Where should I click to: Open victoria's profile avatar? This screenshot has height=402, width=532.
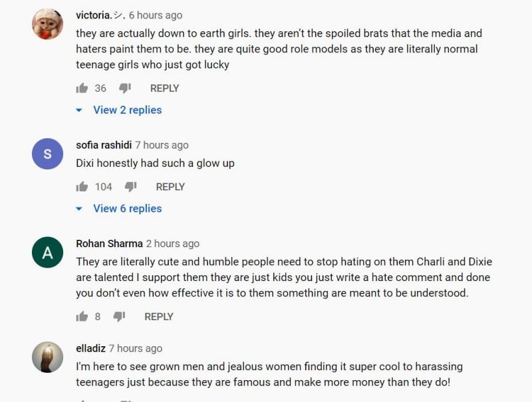[48, 25]
